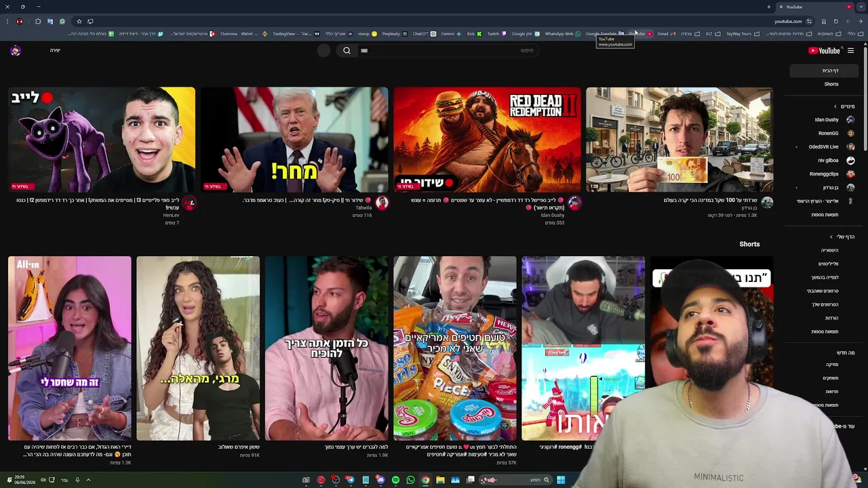This screenshot has width=868, height=488.
Task: Show more subscriptions under Ronenggclips list
Action: pyautogui.click(x=825, y=215)
